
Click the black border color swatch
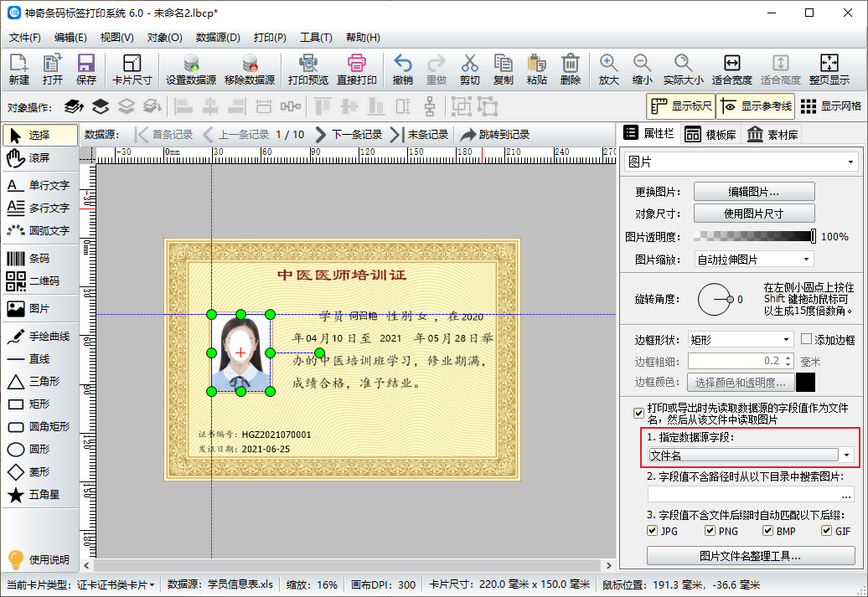point(805,383)
